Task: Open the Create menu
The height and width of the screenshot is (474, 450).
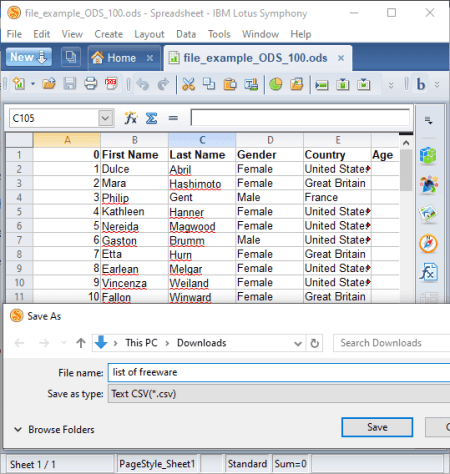Action: (108, 34)
